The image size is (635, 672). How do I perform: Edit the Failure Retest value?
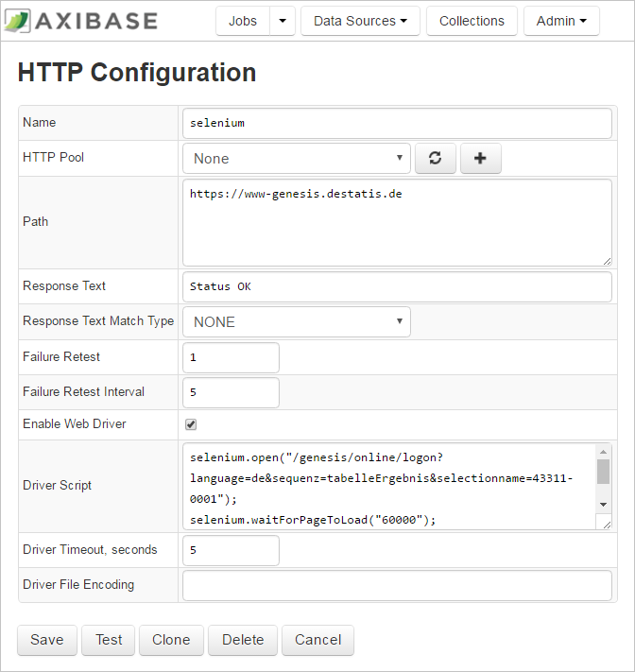(x=231, y=357)
